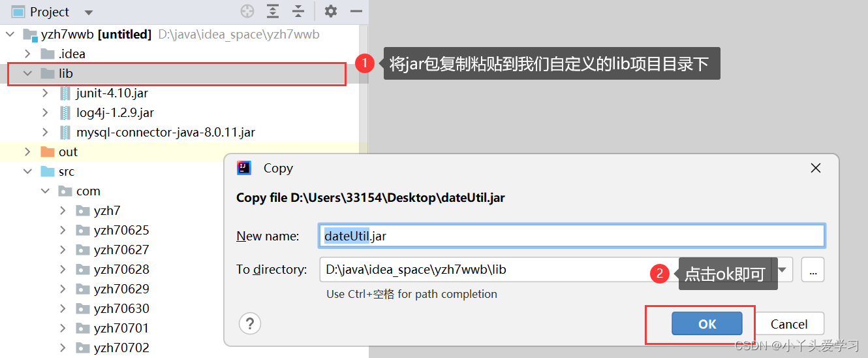Click the help question mark button
This screenshot has height=358, width=868.
point(250,323)
